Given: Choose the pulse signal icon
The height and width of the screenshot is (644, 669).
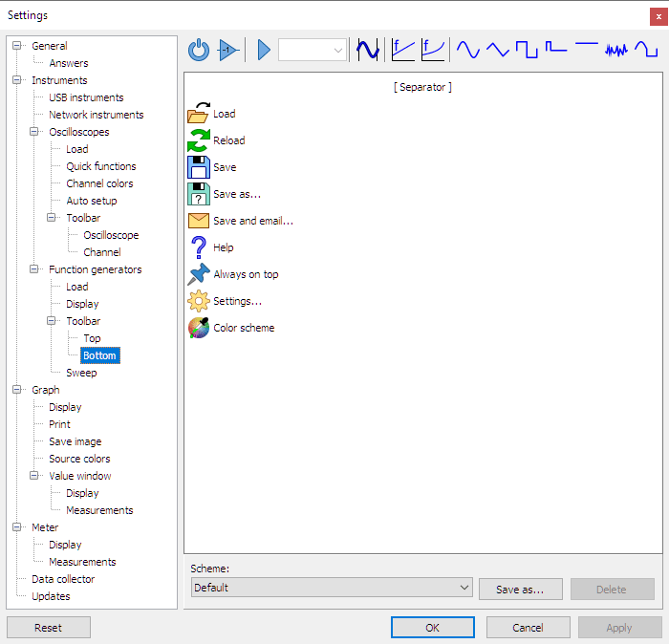Looking at the screenshot, I should click(x=556, y=47).
